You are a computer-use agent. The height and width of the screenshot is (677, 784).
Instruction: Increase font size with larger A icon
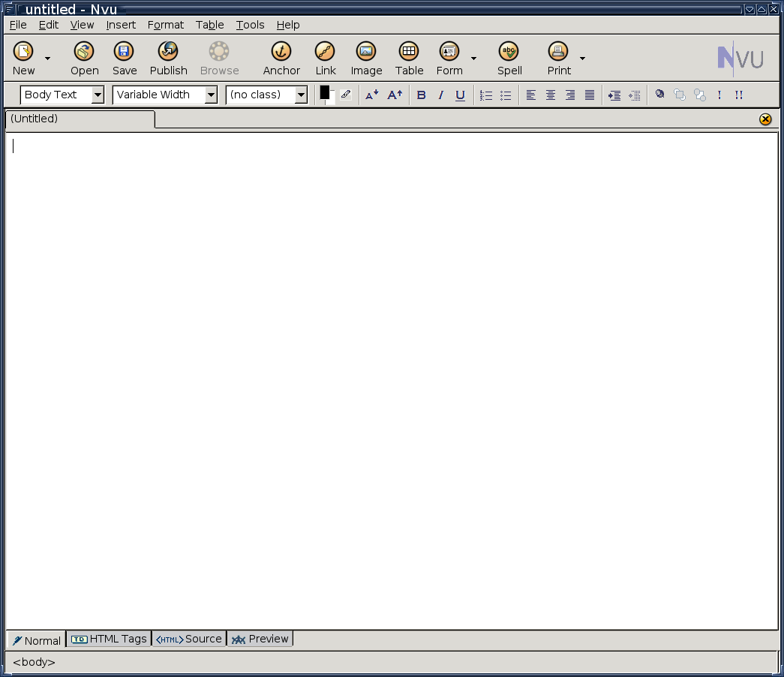pyautogui.click(x=395, y=95)
